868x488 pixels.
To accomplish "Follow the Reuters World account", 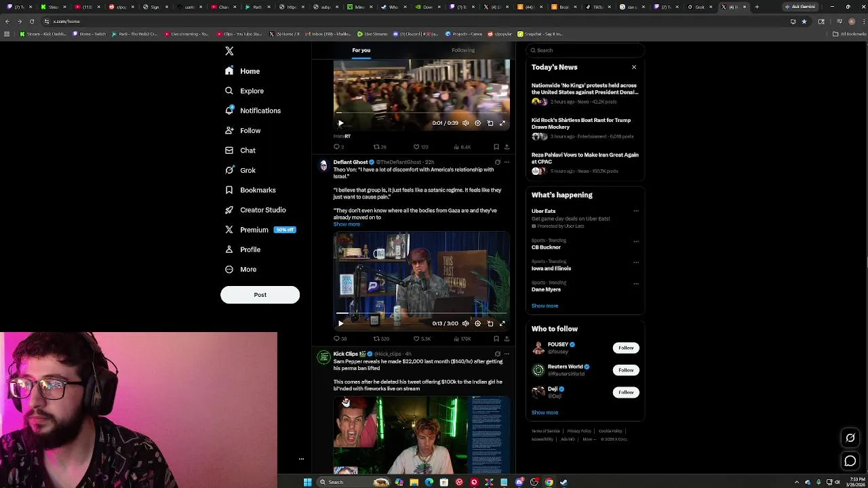I will (x=626, y=370).
